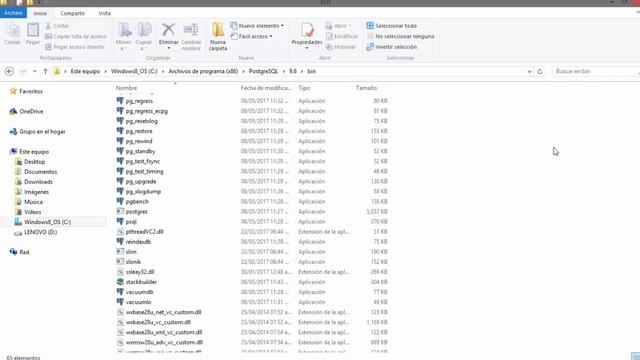Expand the address bar history dropdown
The image size is (640, 360).
pos(529,71)
